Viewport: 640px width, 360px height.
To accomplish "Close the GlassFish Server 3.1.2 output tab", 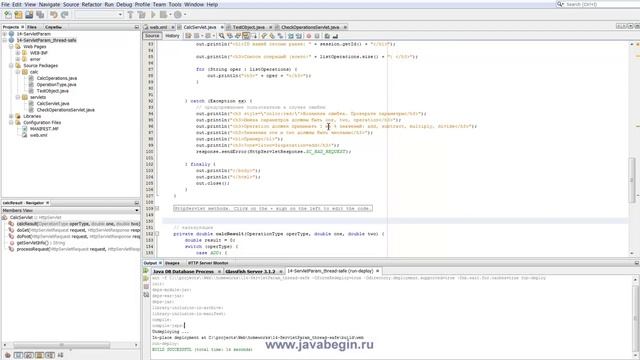I will point(280,271).
